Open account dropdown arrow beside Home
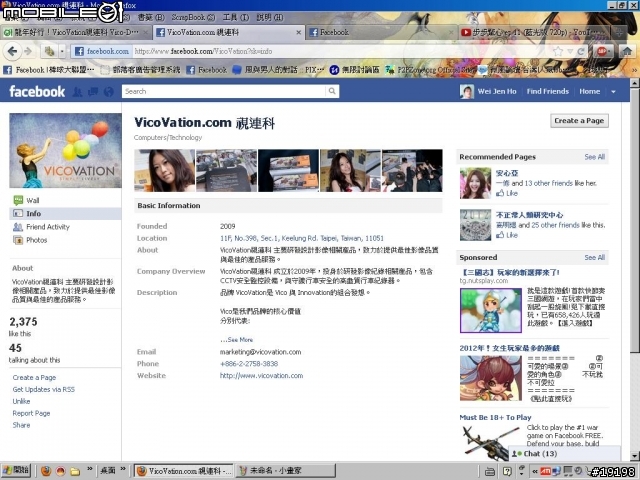 coord(613,92)
